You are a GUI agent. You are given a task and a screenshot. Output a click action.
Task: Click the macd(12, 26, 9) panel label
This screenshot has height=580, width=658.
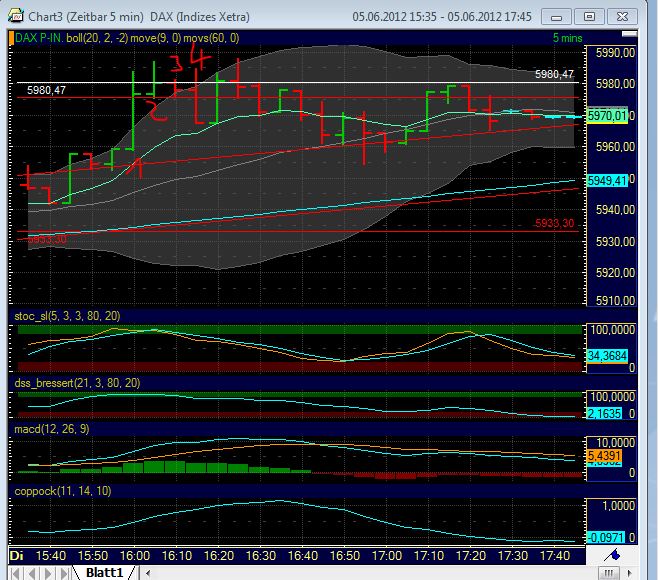click(52, 429)
